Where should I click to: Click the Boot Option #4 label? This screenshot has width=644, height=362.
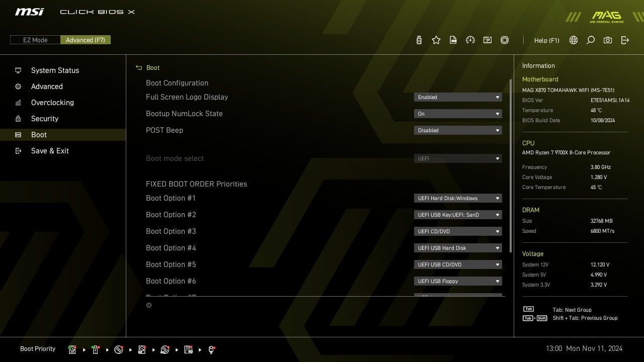171,248
